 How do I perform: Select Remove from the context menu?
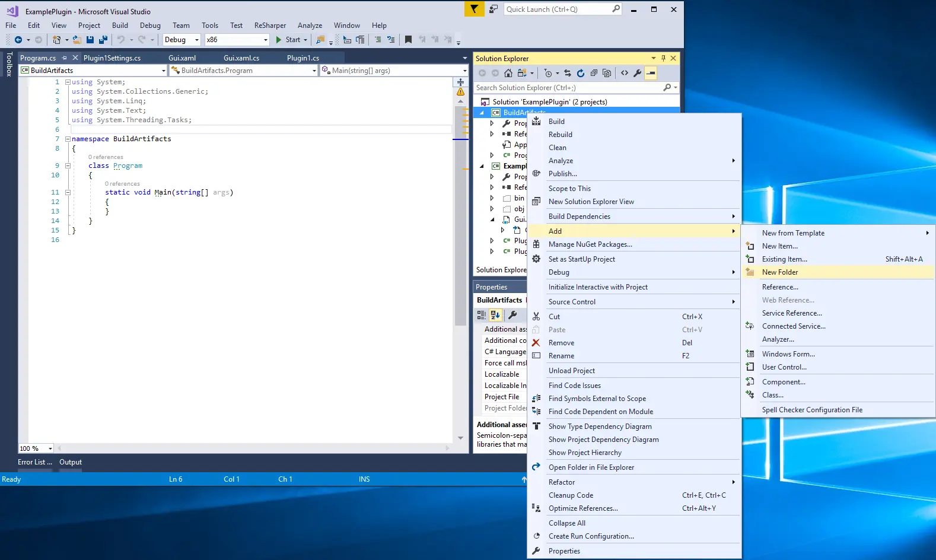coord(635,343)
